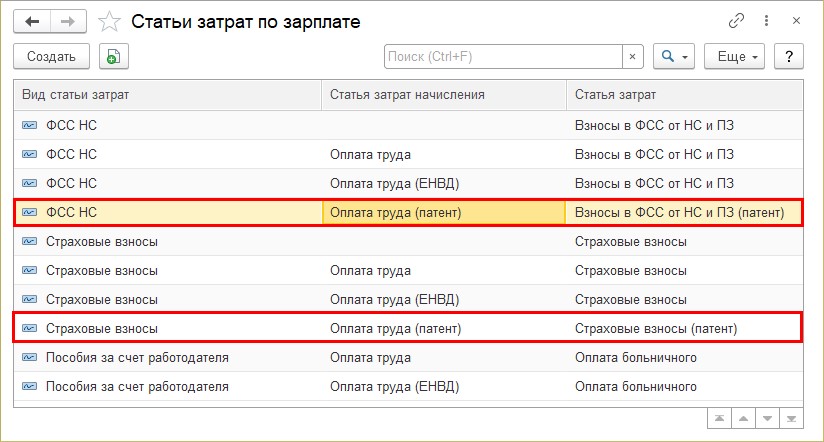Image resolution: width=824 pixels, height=442 pixels.
Task: Jump to the first row of list
Action: pos(719,419)
